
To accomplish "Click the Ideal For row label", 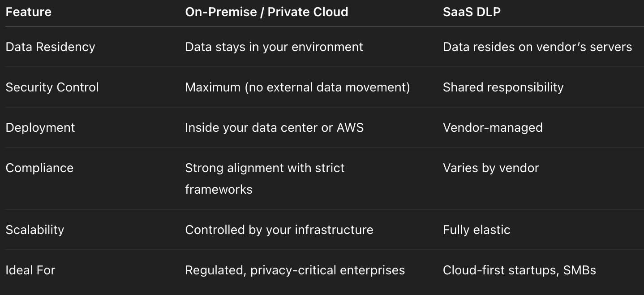I will pyautogui.click(x=30, y=270).
